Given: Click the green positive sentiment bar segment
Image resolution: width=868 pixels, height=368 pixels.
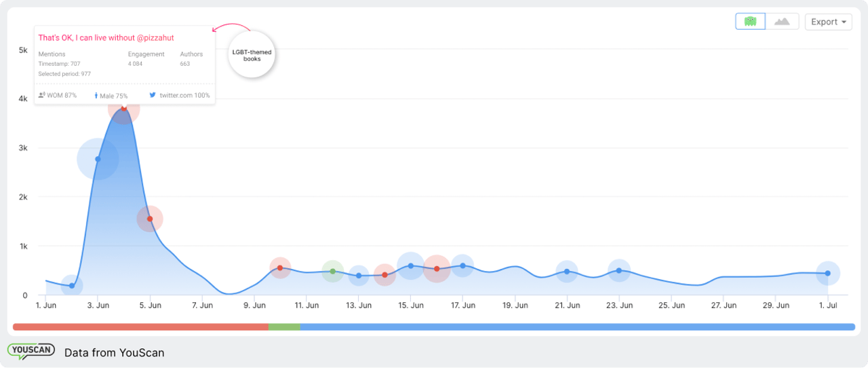Looking at the screenshot, I should tap(284, 327).
